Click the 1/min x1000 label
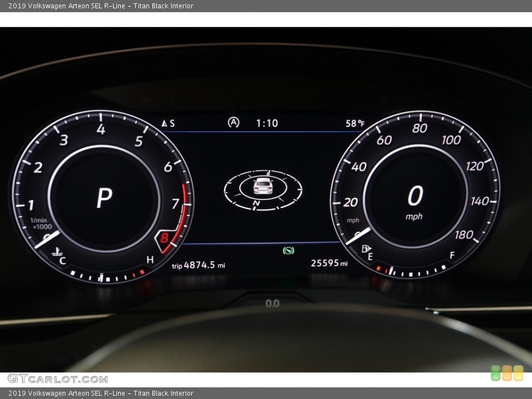This screenshot has height=399, width=532. pyautogui.click(x=41, y=223)
